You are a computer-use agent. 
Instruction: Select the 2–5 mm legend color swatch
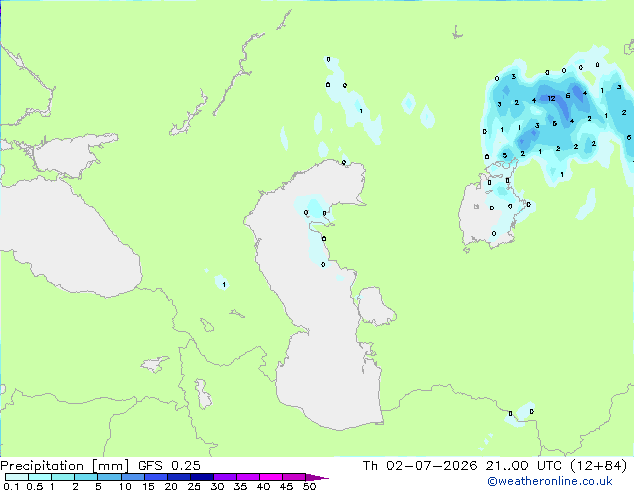[x=86, y=477]
